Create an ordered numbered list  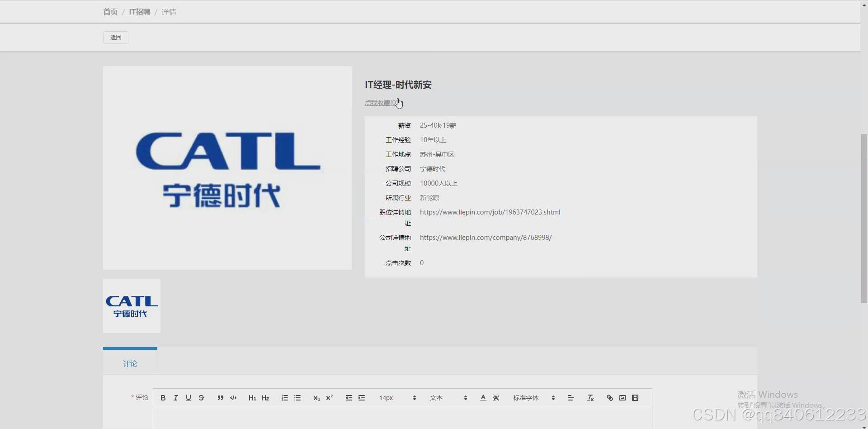click(x=284, y=398)
